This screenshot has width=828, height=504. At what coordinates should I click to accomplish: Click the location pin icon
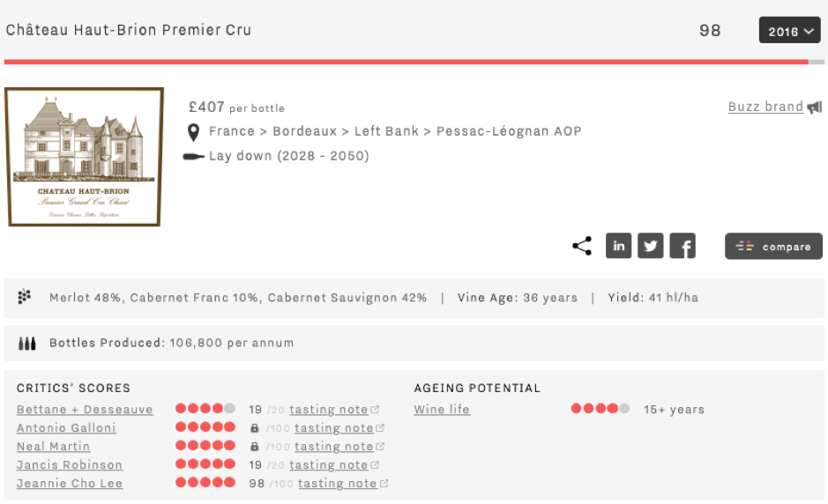click(194, 132)
